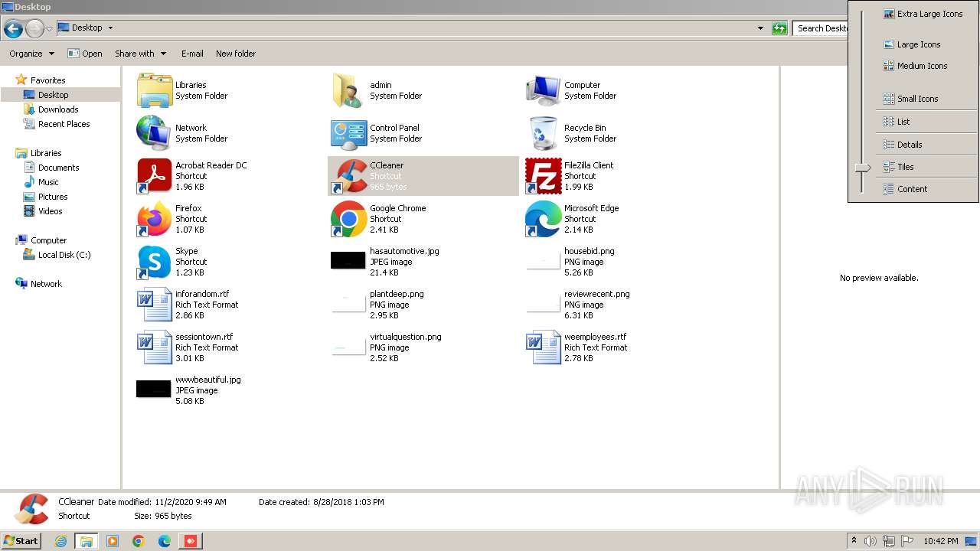The height and width of the screenshot is (551, 980).
Task: Open the address bar history dropdown
Action: (x=760, y=28)
